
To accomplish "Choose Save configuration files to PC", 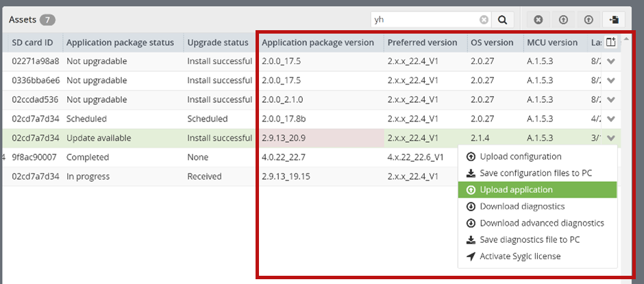I will tap(537, 173).
